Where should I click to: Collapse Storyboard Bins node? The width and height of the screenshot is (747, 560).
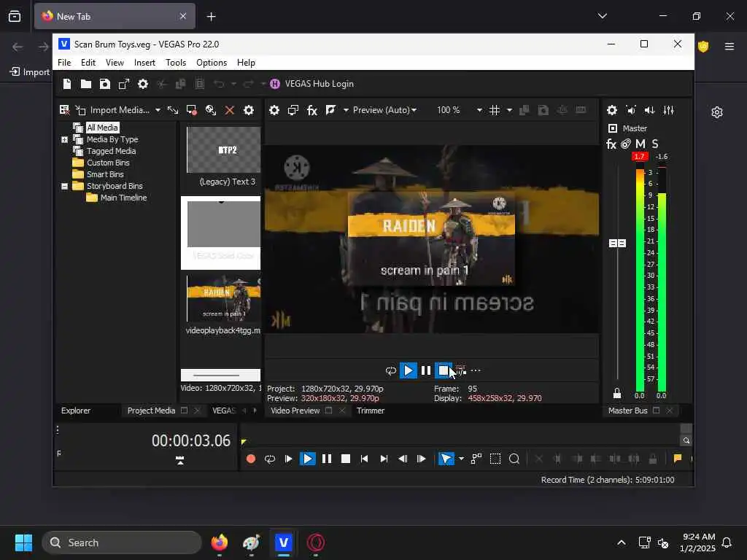[x=64, y=186]
